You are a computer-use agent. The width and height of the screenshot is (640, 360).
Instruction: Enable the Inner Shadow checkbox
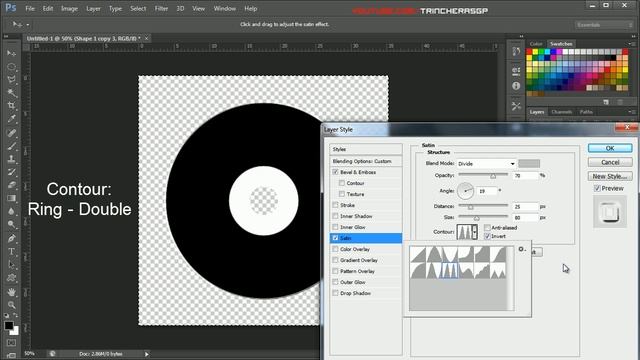pyautogui.click(x=336, y=216)
